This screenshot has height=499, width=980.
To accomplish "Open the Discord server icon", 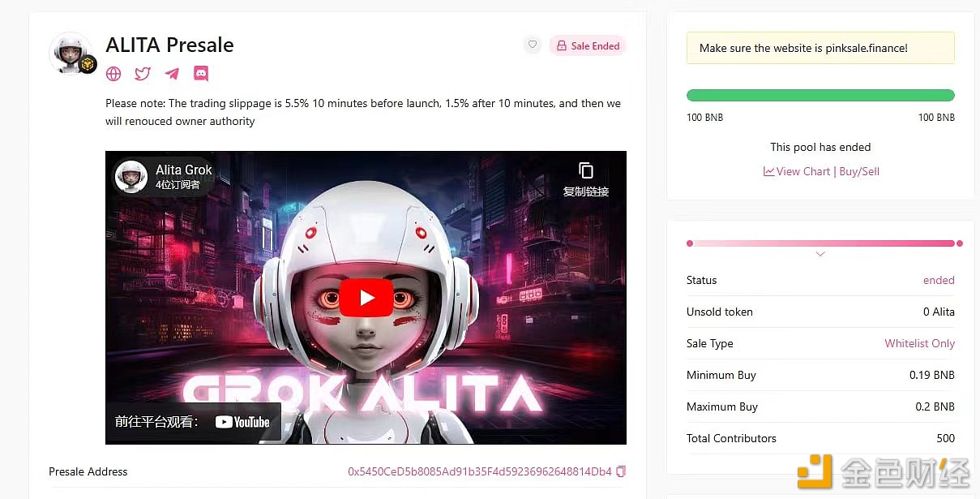I will pos(201,74).
